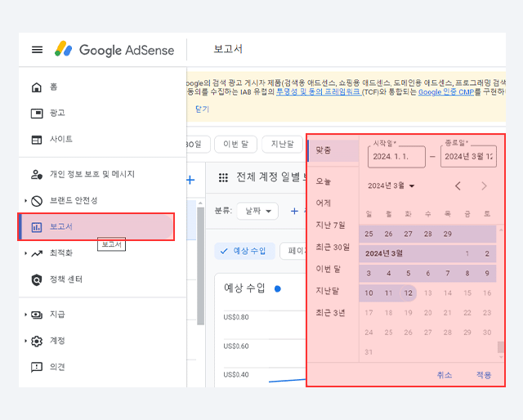Select February 29 in the calendar
The height and width of the screenshot is (420, 523).
point(448,235)
